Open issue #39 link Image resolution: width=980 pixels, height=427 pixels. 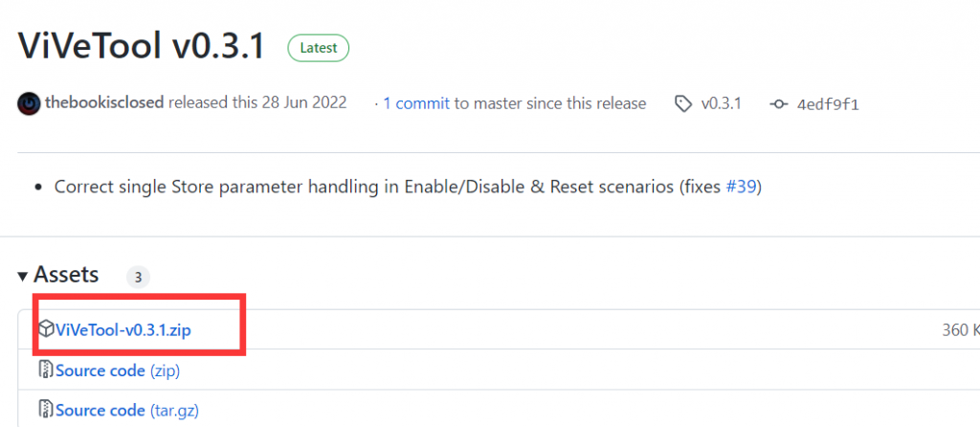(742, 187)
